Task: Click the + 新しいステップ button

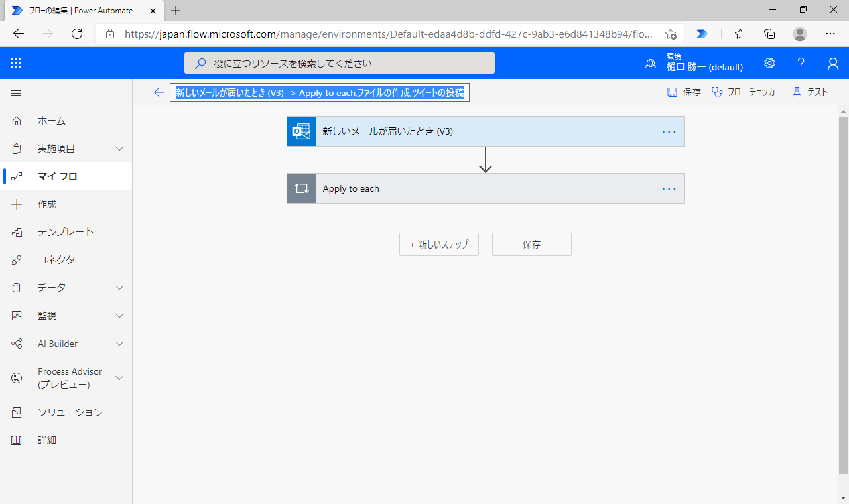Action: pos(439,244)
